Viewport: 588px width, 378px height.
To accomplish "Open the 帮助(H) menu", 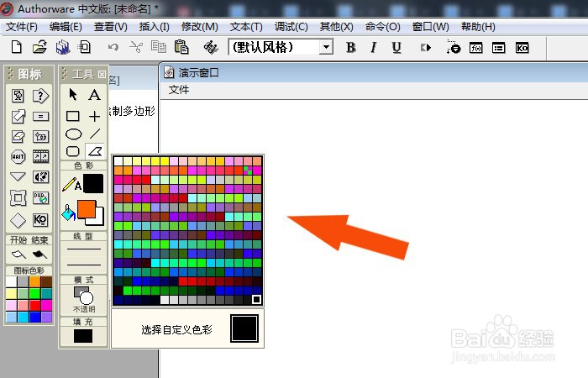I will click(x=478, y=27).
